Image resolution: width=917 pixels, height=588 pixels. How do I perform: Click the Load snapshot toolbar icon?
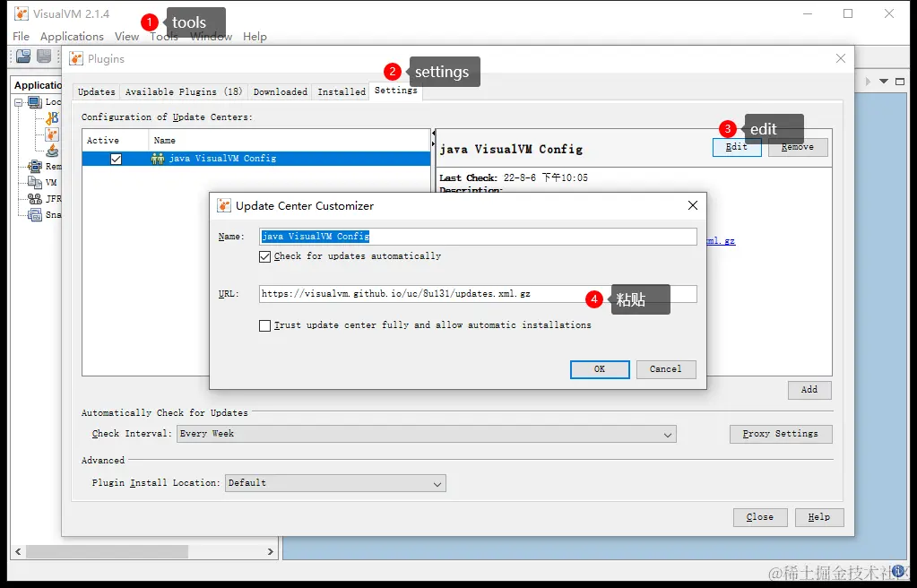[x=23, y=56]
